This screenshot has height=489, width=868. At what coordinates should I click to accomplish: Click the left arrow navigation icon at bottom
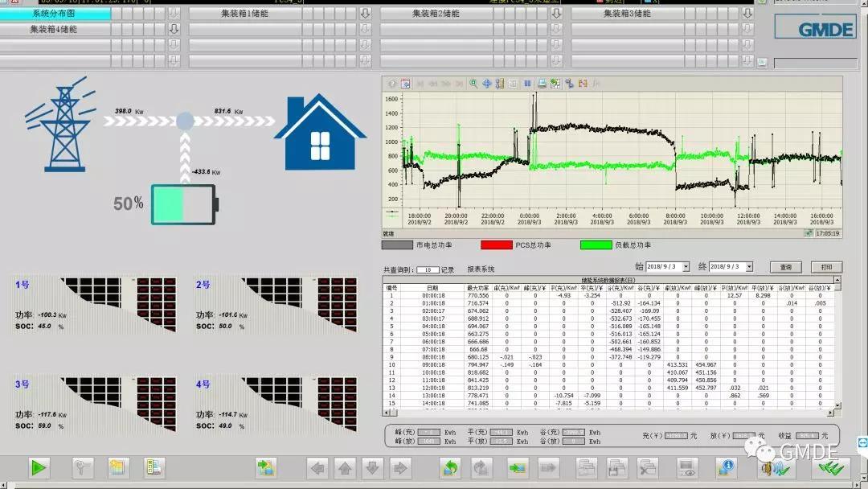[x=318, y=467]
